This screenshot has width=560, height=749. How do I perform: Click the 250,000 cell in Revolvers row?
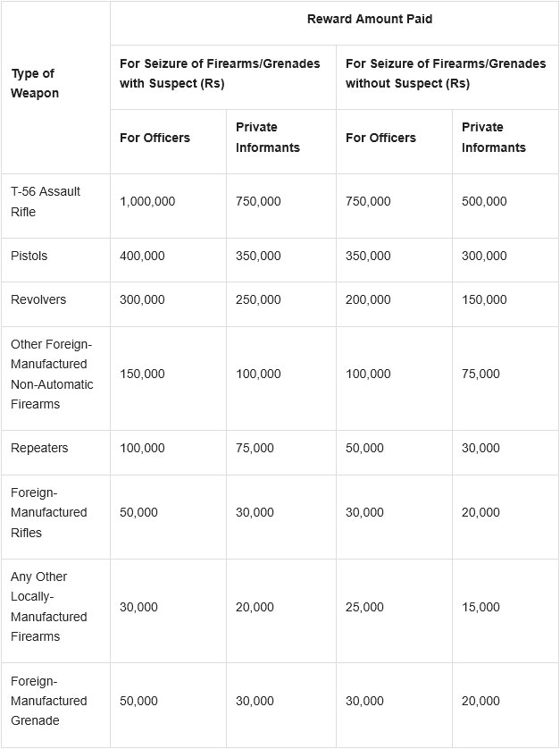click(258, 300)
